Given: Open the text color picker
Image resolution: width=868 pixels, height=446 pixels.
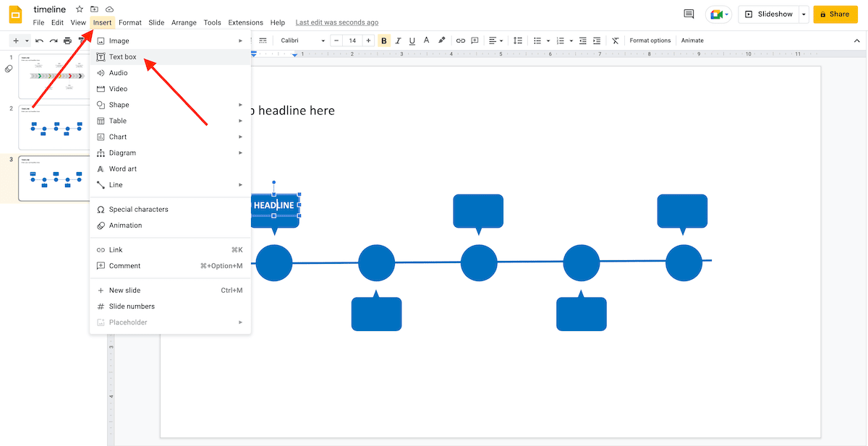Looking at the screenshot, I should (x=426, y=40).
